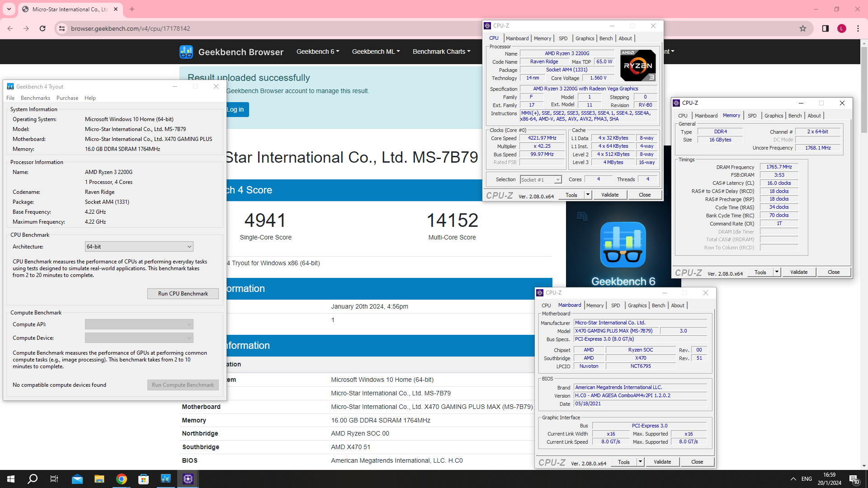The height and width of the screenshot is (488, 868).
Task: Open the Chrome profile avatar L
Action: [x=841, y=28]
